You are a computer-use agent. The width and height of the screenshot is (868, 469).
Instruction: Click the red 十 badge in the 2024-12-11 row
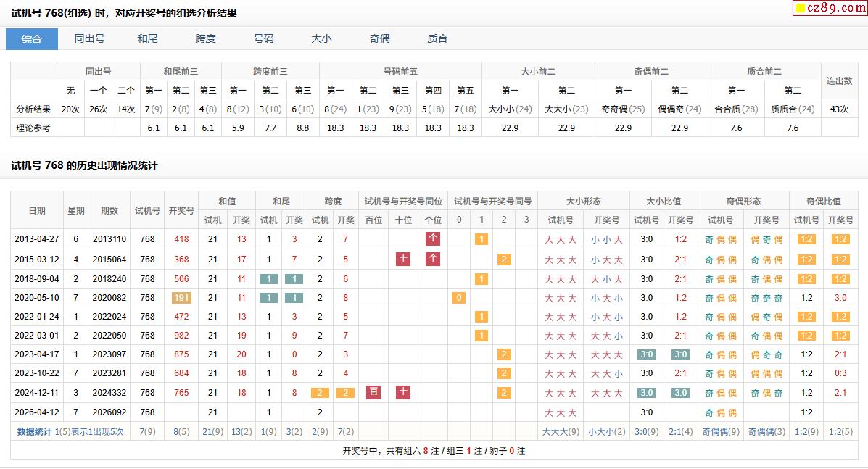tap(403, 392)
